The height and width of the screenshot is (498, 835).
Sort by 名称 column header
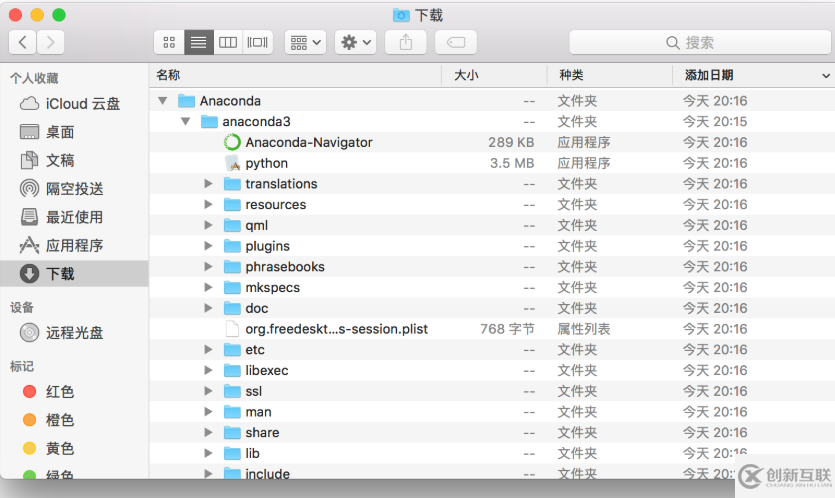[168, 75]
